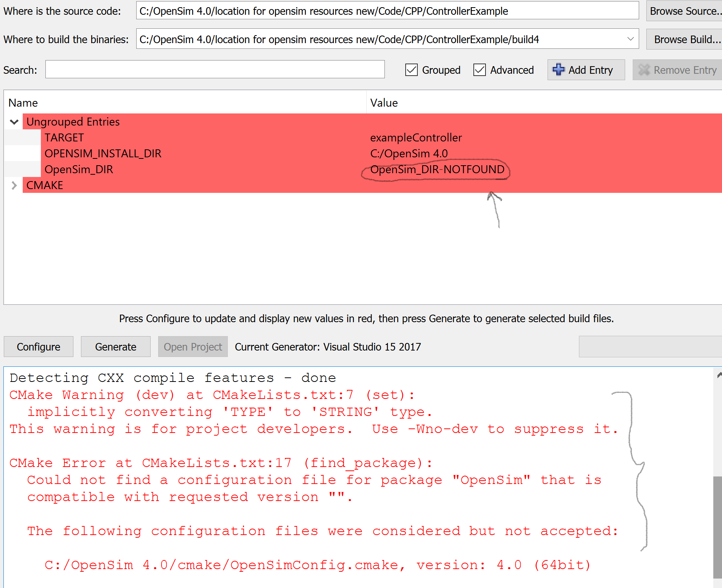Click the output log scroll-up arrow
Viewport: 722px width, 588px height.
tap(718, 375)
